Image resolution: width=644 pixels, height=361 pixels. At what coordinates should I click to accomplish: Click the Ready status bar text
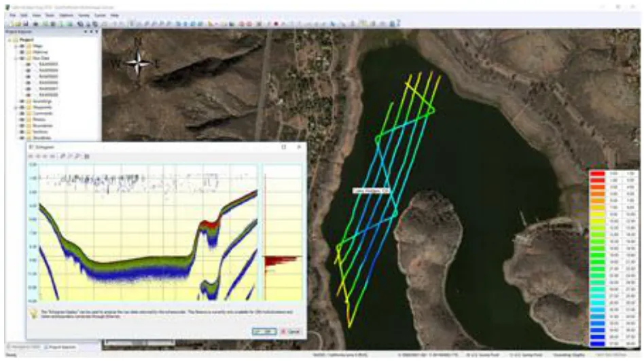click(x=11, y=356)
